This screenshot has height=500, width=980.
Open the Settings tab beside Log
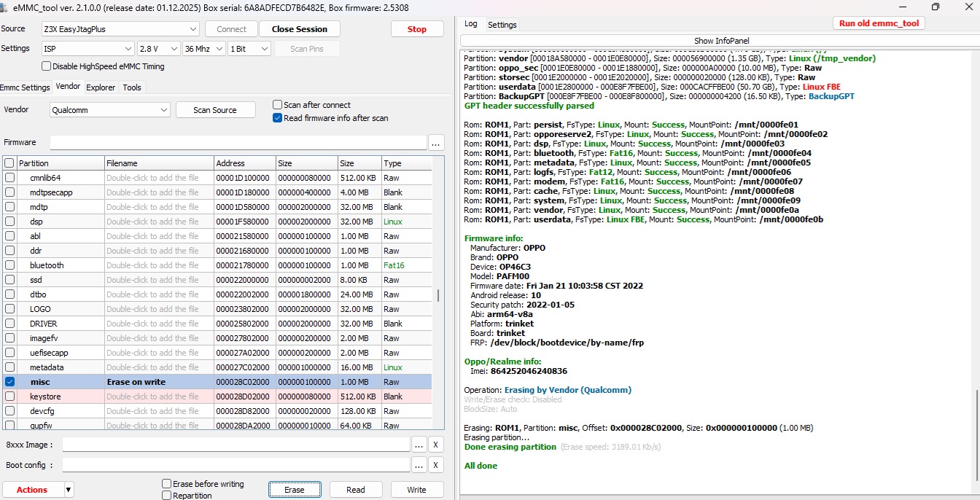tap(502, 25)
